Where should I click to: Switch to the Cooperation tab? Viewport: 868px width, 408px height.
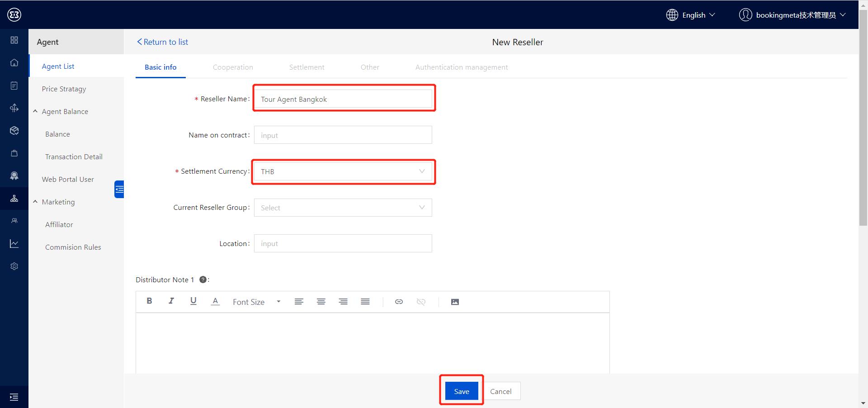pos(233,67)
